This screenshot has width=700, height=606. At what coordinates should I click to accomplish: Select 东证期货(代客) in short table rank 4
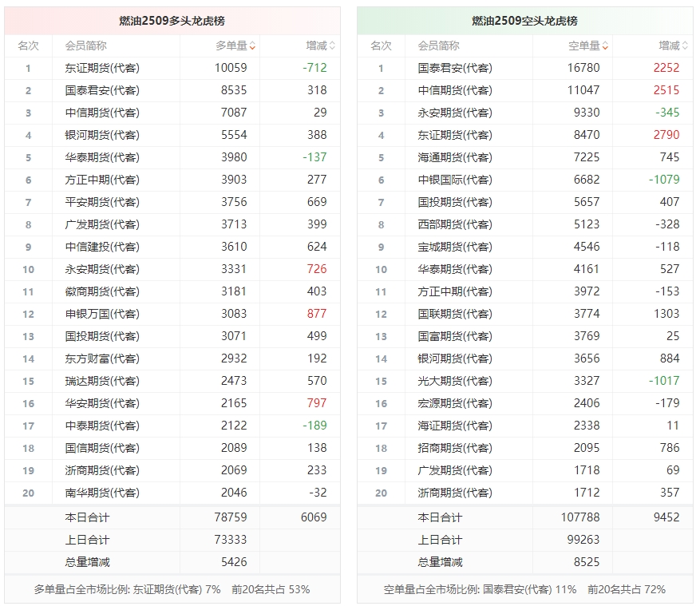click(455, 135)
